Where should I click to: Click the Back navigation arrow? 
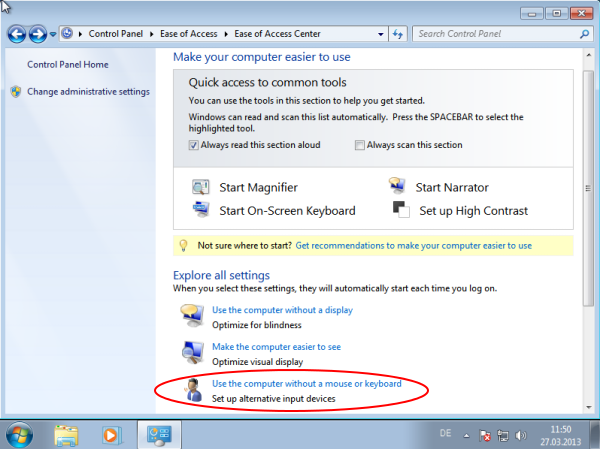coord(17,34)
